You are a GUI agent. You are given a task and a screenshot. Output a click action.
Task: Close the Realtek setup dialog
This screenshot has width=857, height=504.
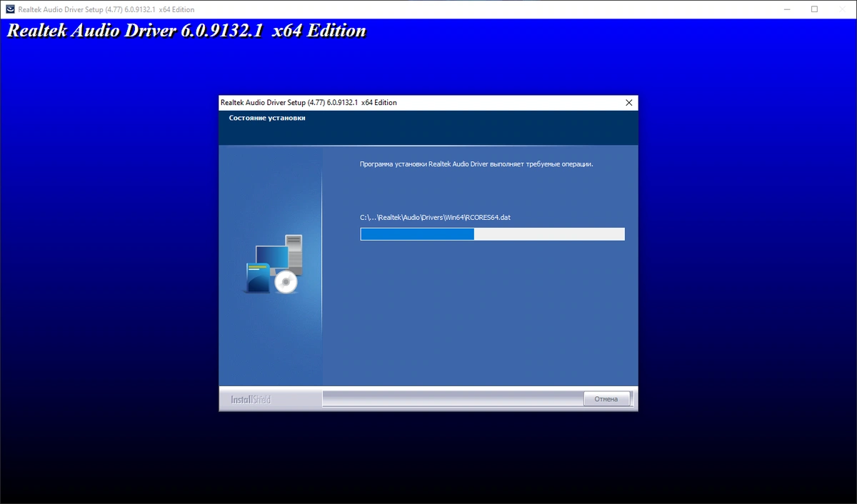pyautogui.click(x=628, y=103)
